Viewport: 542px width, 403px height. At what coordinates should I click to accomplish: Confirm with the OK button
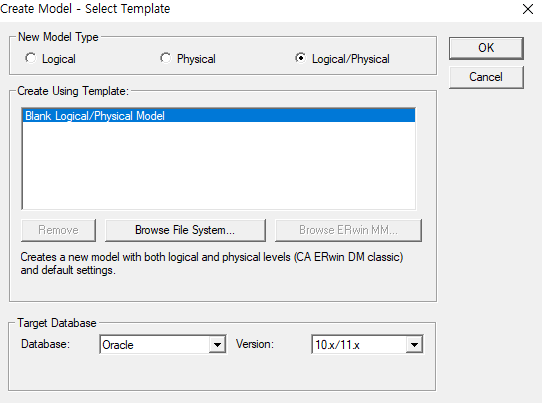(486, 48)
